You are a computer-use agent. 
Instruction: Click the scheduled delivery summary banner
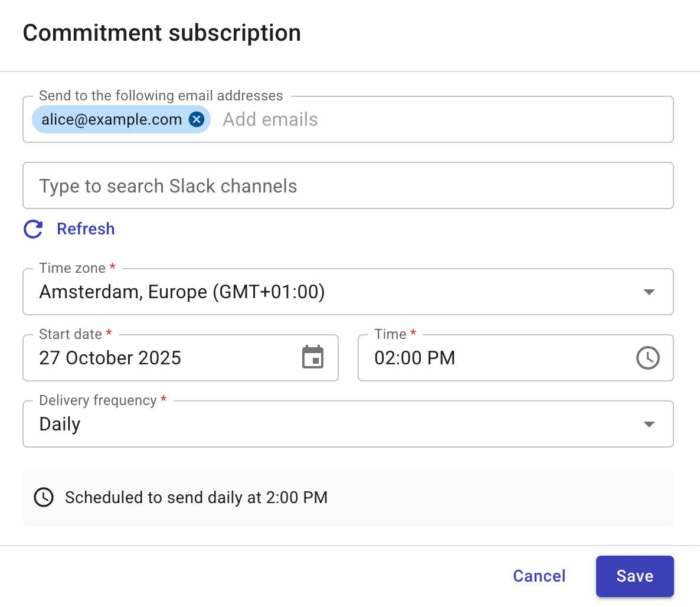pyautogui.click(x=348, y=498)
